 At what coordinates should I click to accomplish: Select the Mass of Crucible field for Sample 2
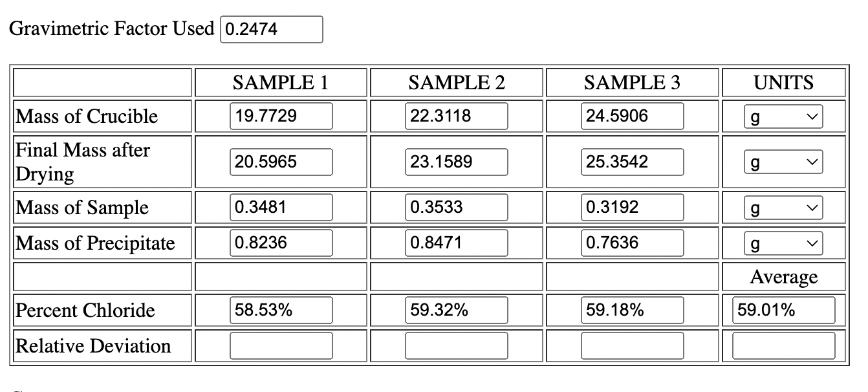pos(456,116)
